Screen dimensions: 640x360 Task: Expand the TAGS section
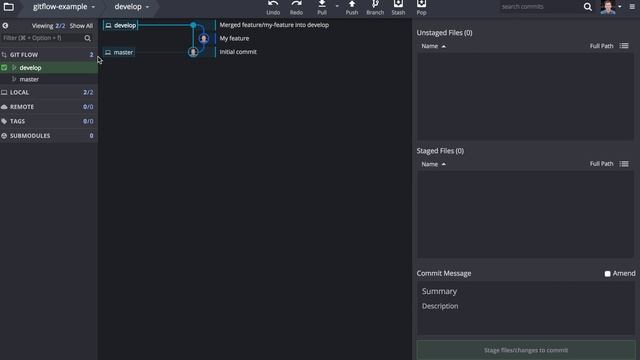[49, 121]
